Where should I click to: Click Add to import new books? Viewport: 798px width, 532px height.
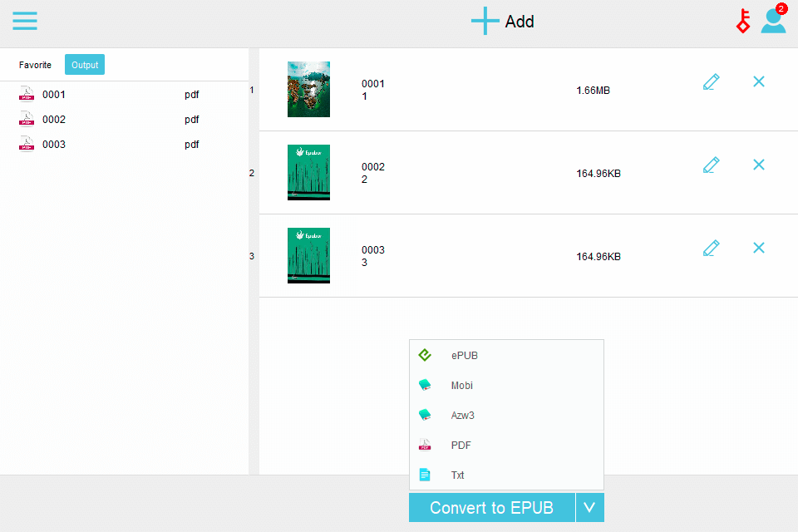coord(502,21)
